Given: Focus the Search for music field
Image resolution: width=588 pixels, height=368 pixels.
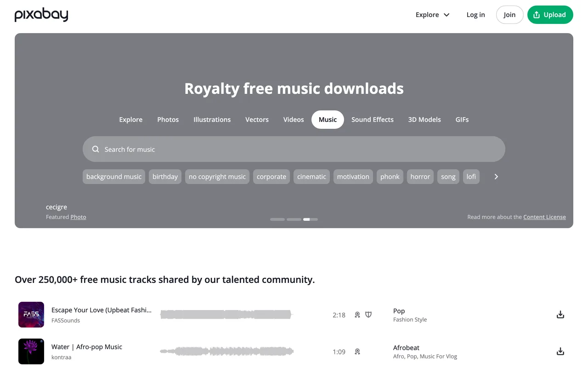Looking at the screenshot, I should 294,149.
